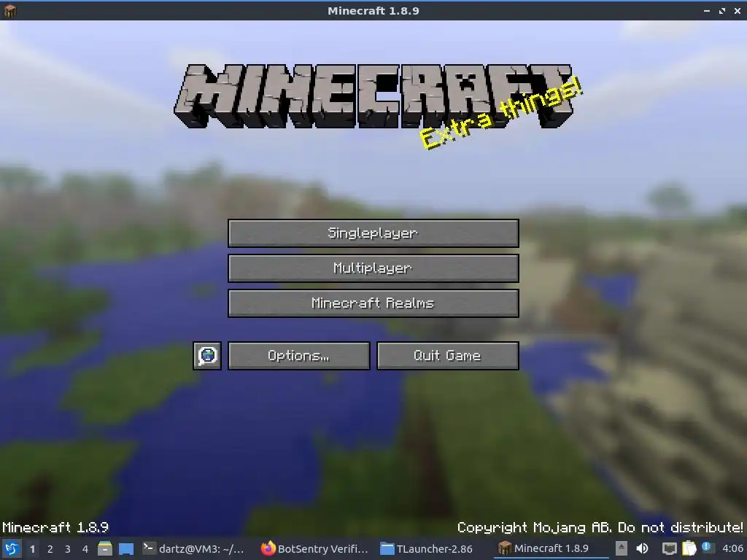Click the Minecraft 1.8.9 version text
This screenshot has height=560, width=747.
(55, 528)
